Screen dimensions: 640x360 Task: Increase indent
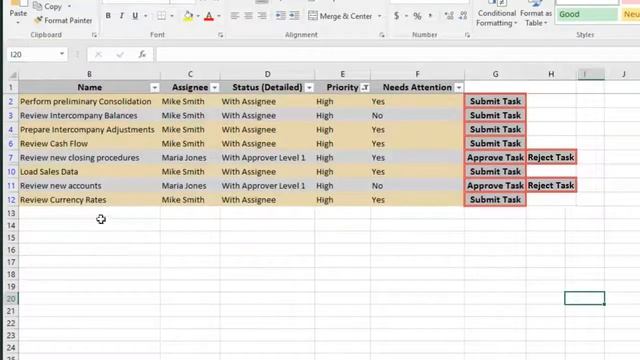294,16
